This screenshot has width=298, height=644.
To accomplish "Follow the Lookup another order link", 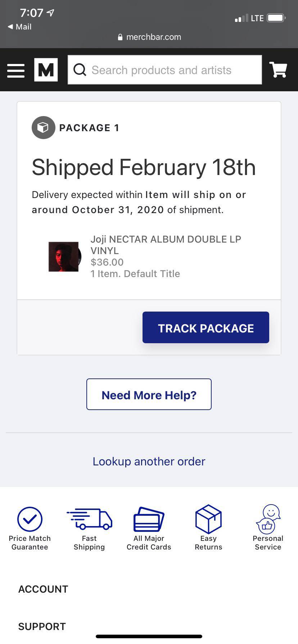I will 149,461.
